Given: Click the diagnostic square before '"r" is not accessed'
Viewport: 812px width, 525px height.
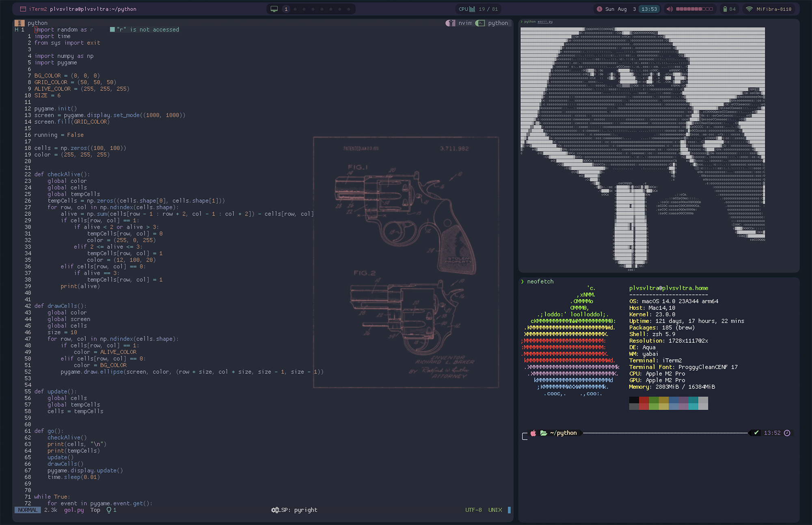Looking at the screenshot, I should 112,30.
